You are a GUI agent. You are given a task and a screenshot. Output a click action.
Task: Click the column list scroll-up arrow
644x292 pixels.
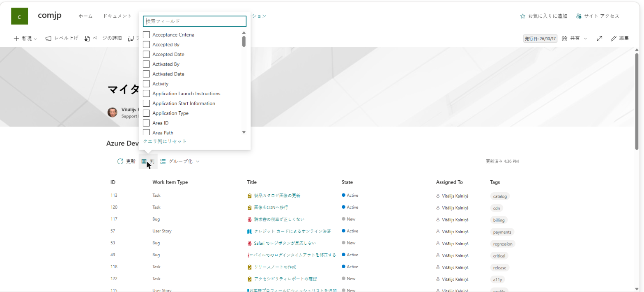[244, 33]
